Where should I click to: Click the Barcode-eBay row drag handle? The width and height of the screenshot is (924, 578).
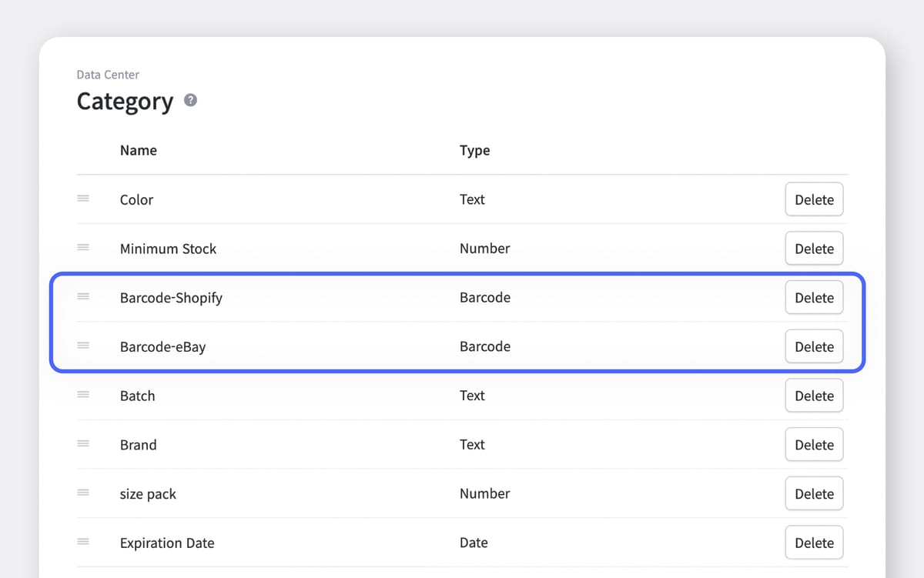coord(83,346)
